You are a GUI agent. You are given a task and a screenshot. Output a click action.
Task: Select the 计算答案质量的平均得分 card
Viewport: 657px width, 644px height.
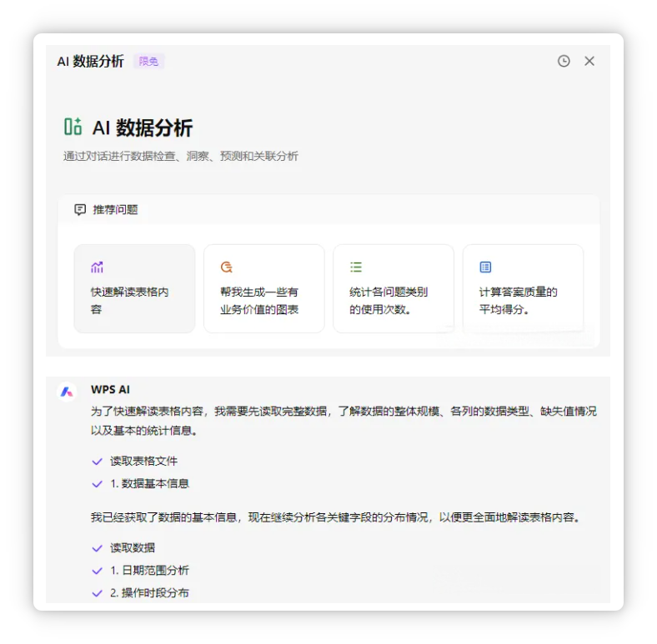(x=523, y=288)
